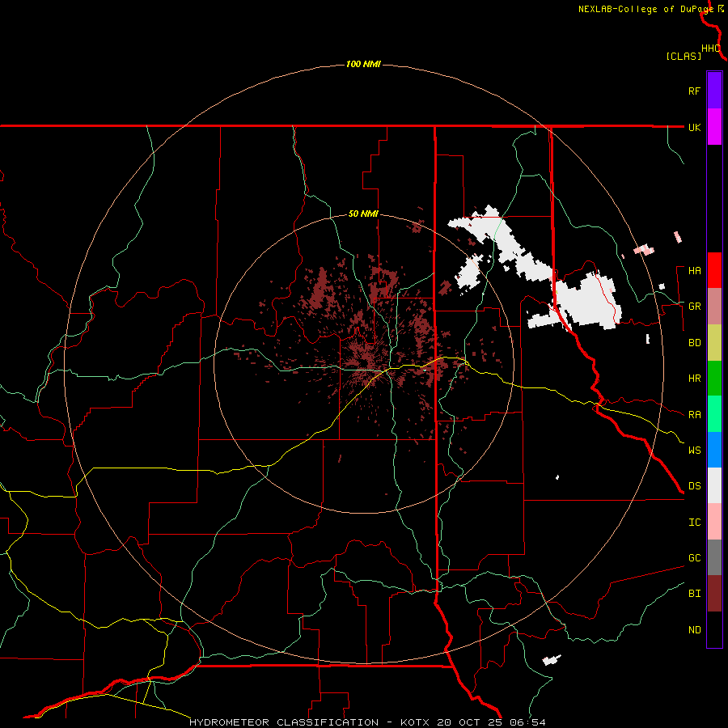Click the 'BI' legend label
This screenshot has height=728, width=728.
[694, 594]
